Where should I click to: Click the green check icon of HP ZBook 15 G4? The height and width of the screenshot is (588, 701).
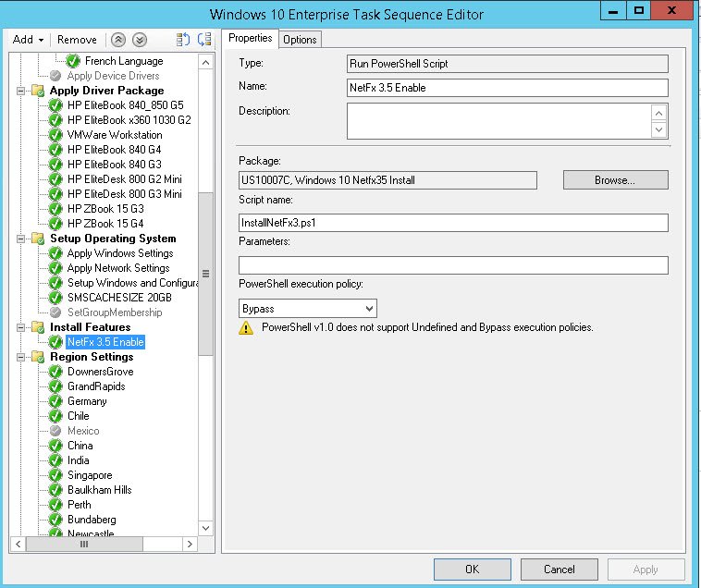55,224
